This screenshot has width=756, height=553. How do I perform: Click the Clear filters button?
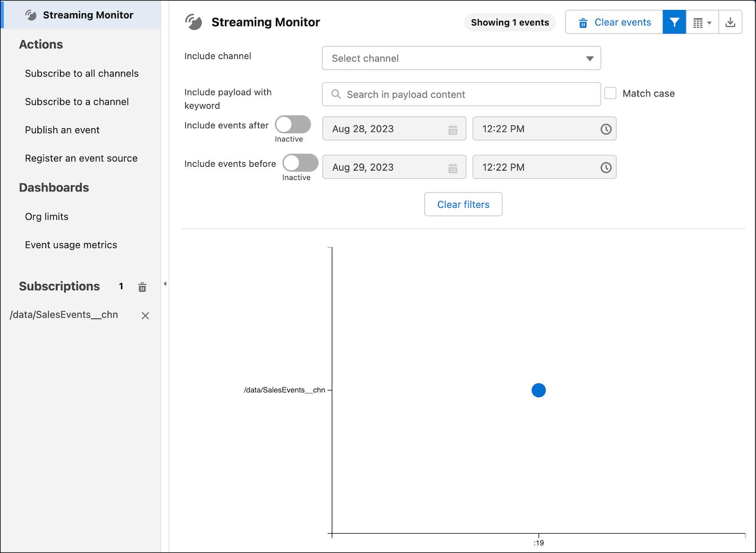tap(464, 204)
